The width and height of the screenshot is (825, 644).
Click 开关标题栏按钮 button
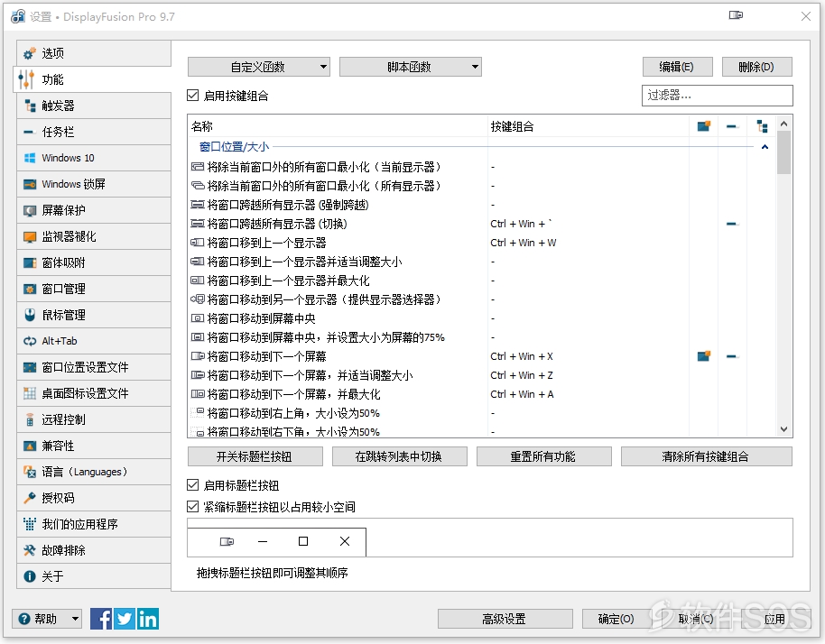pyautogui.click(x=255, y=456)
